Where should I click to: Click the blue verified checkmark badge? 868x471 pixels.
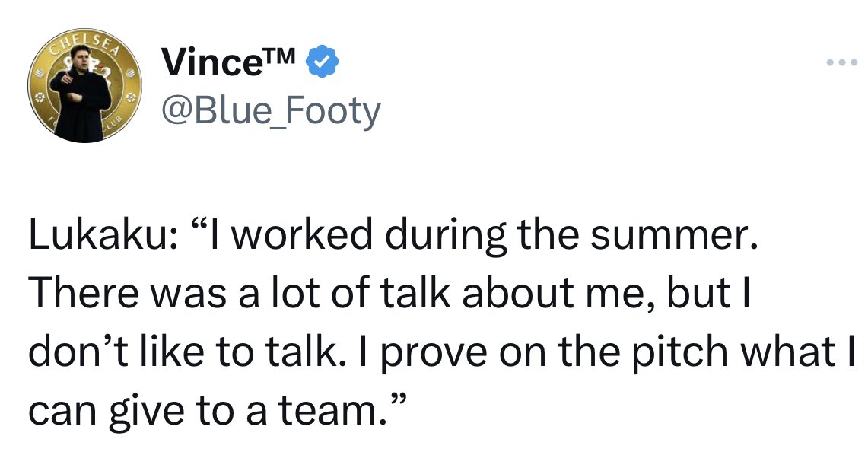323,62
